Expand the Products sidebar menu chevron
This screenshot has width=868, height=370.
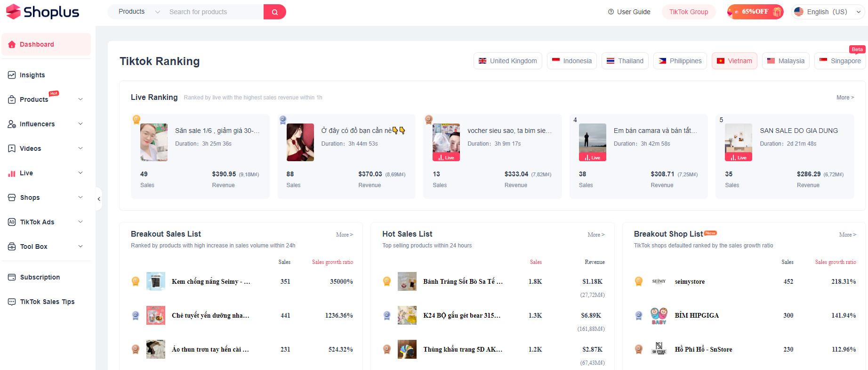(80, 99)
